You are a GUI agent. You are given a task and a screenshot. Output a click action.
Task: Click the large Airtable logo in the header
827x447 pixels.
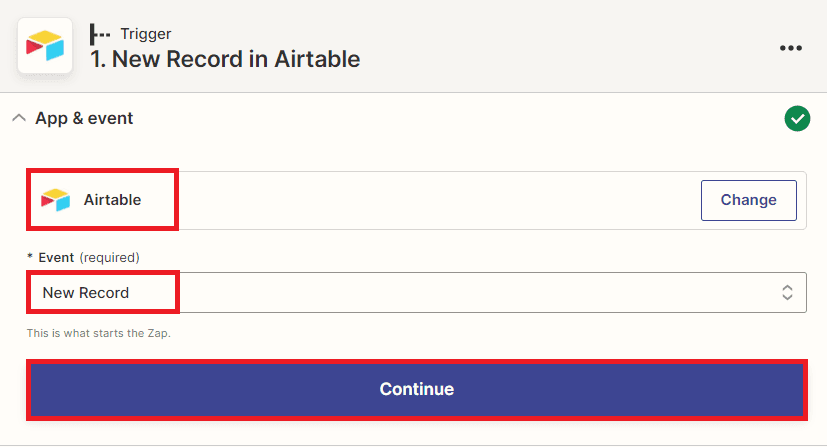pyautogui.click(x=45, y=45)
